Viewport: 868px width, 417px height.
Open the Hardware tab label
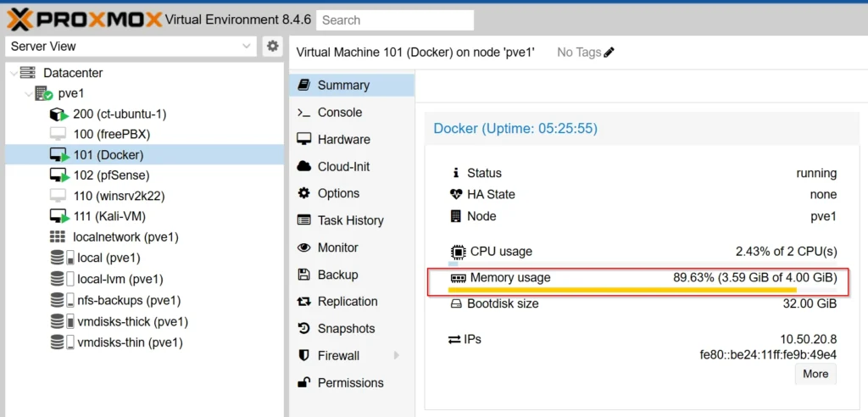[344, 140]
